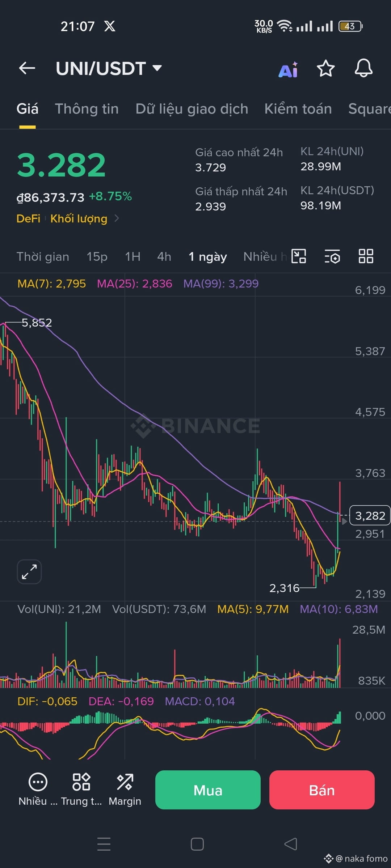Image resolution: width=391 pixels, height=868 pixels.
Task: Tap the KL 24h(UNI) value 28.99M
Action: [x=321, y=166]
